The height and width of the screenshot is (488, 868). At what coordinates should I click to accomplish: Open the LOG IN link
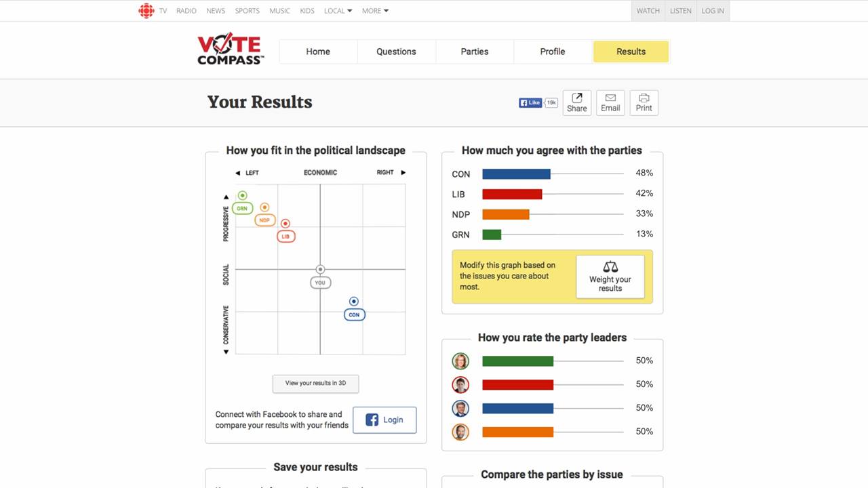713,11
